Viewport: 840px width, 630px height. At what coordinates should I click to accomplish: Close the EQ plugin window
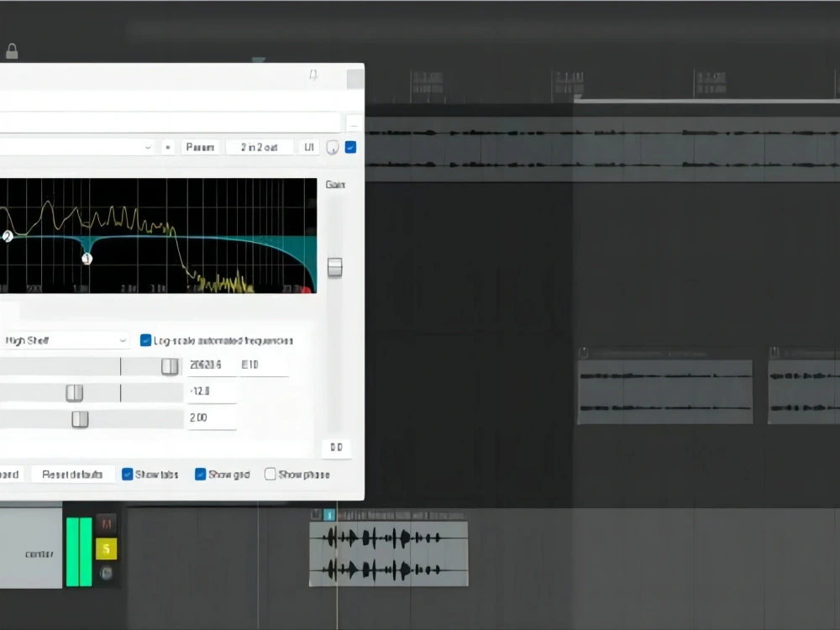[355, 79]
